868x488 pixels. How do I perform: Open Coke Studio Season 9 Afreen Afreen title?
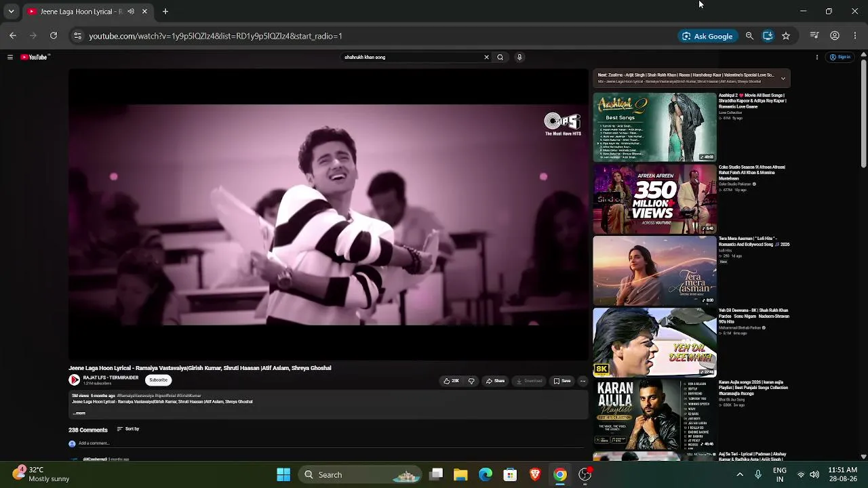tap(752, 173)
